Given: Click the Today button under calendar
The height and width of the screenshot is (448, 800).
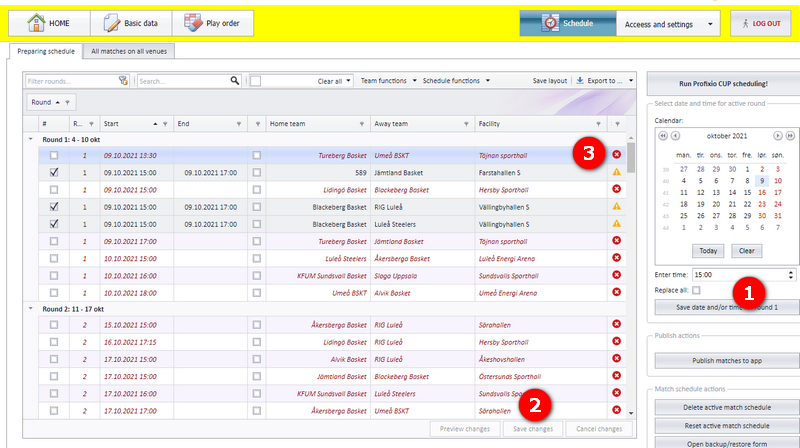Looking at the screenshot, I should [708, 251].
